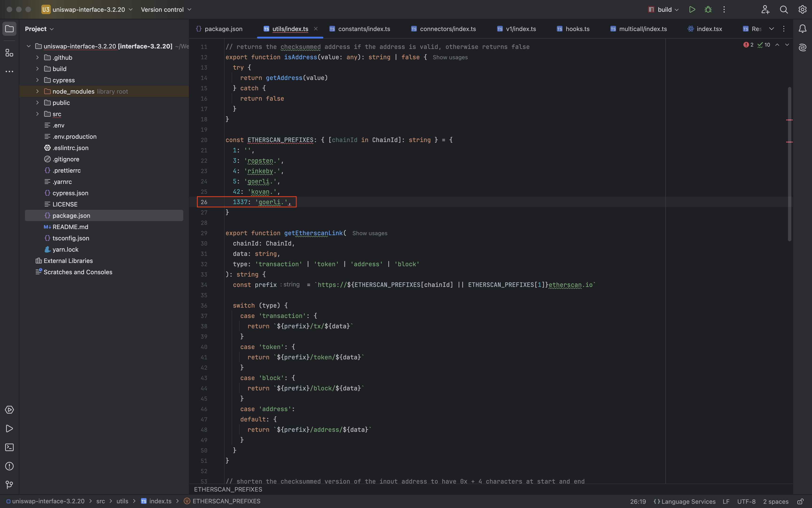Open the build run configuration dropdown
Viewport: 812px width, 508px height.
coord(664,9)
